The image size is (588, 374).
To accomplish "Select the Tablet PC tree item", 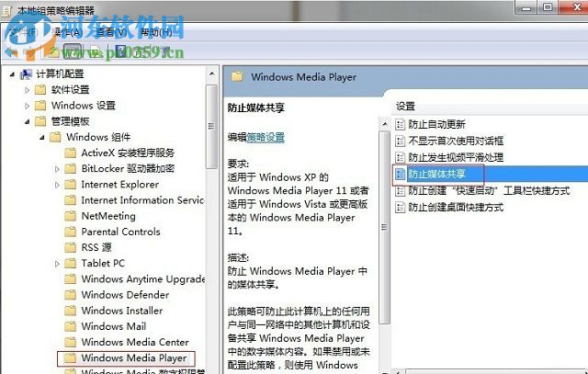I will click(103, 264).
